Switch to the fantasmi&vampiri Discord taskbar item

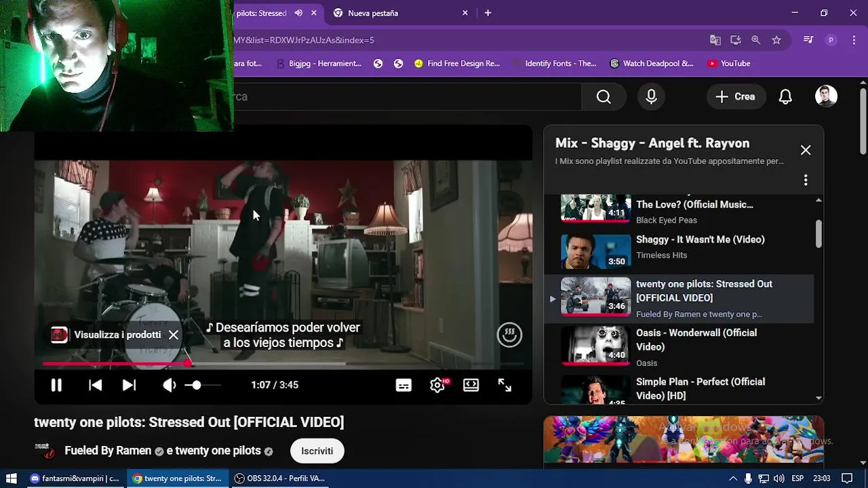(75, 479)
